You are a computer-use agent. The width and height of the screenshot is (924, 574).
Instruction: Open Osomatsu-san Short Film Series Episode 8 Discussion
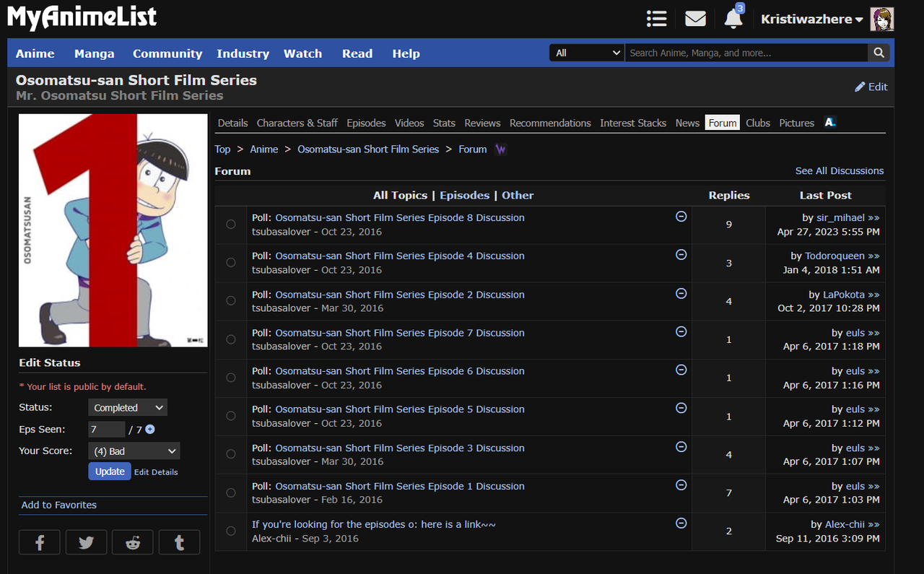pyautogui.click(x=400, y=218)
